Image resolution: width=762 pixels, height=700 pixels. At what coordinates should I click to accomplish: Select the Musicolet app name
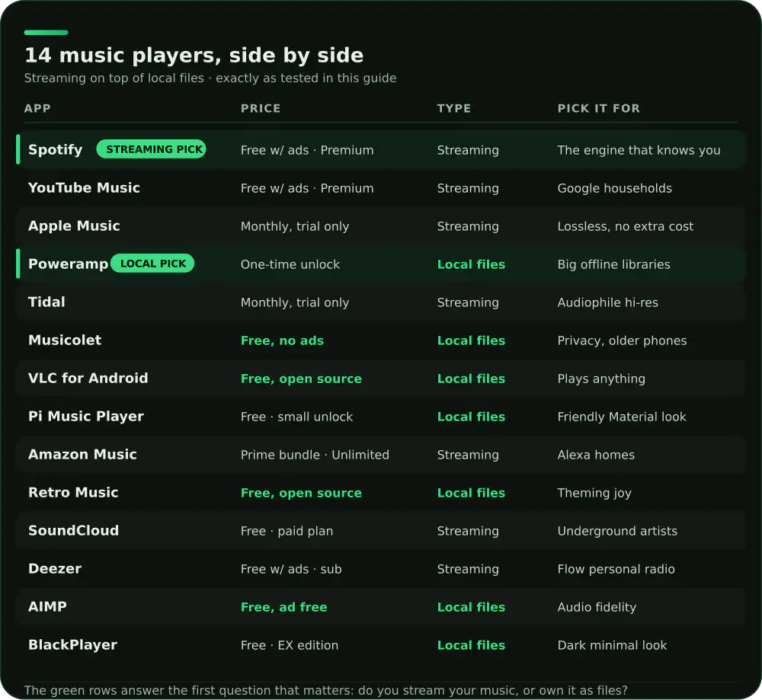65,340
